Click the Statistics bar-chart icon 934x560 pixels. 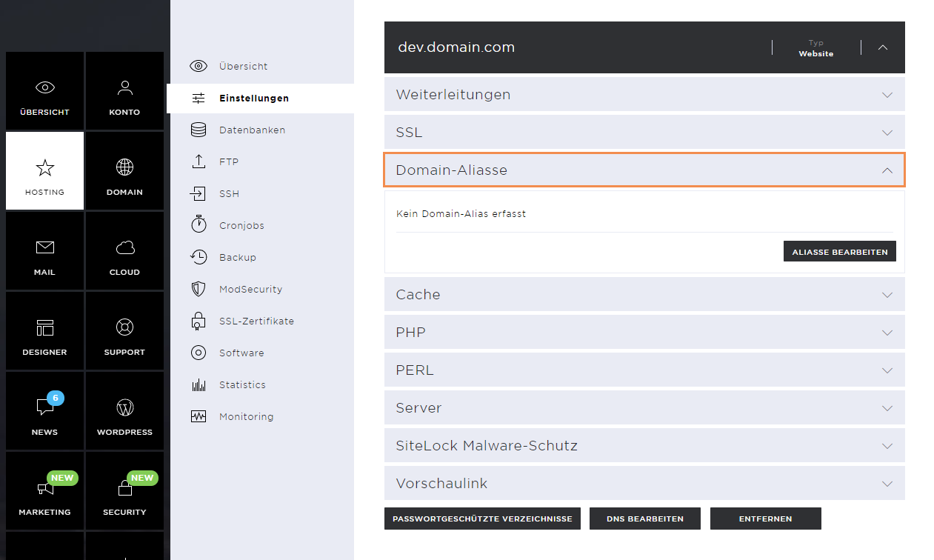click(x=199, y=384)
